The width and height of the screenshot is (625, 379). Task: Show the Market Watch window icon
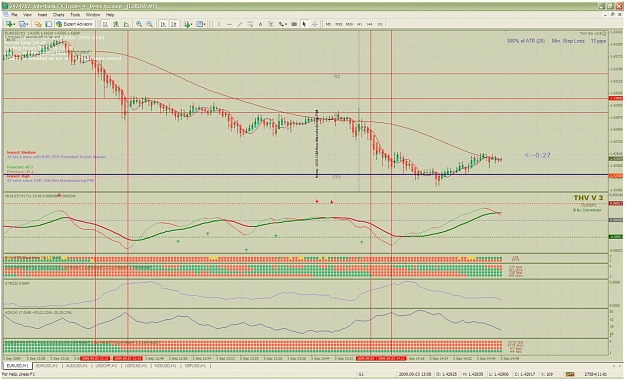click(x=38, y=24)
